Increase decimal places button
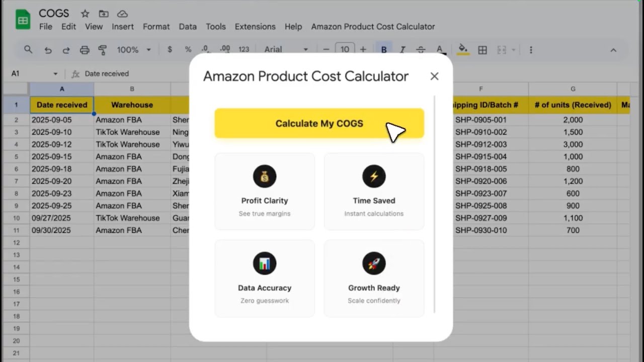Image resolution: width=644 pixels, height=362 pixels. (225, 49)
